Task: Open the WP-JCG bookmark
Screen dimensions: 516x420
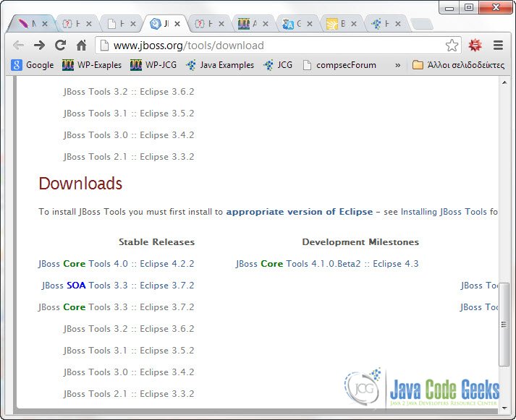Action: click(x=153, y=65)
